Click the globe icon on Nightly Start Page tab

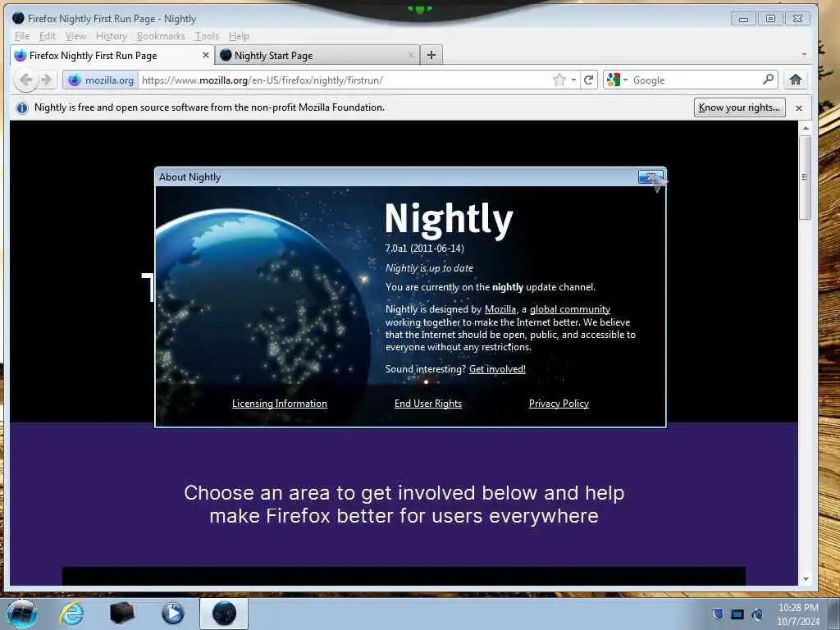pyautogui.click(x=226, y=55)
